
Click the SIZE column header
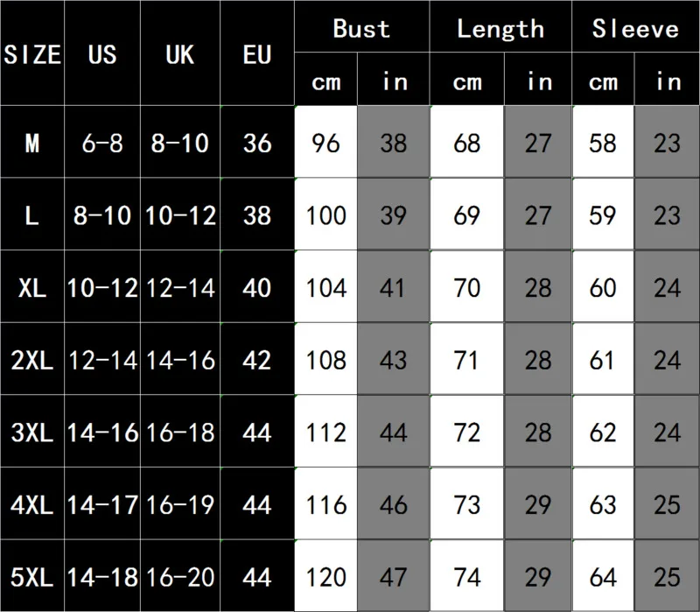click(x=32, y=54)
